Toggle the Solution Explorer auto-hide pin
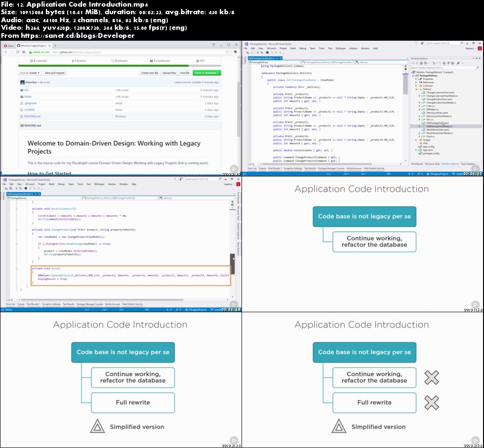Screen dimensions: 484x448 [x=476, y=58]
